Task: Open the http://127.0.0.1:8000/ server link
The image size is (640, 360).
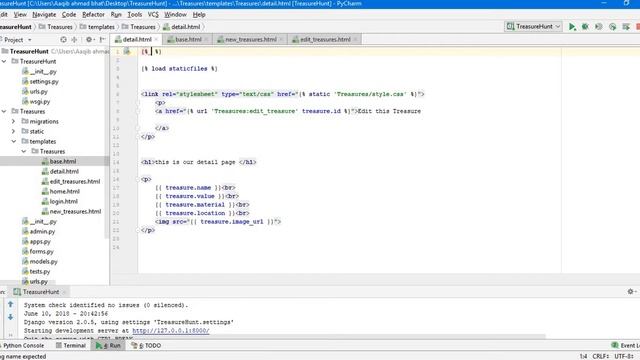Action: pyautogui.click(x=171, y=331)
